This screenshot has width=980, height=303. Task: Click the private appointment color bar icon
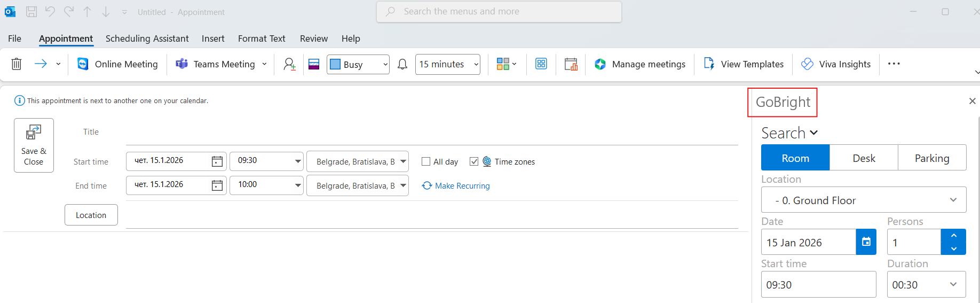click(x=314, y=64)
